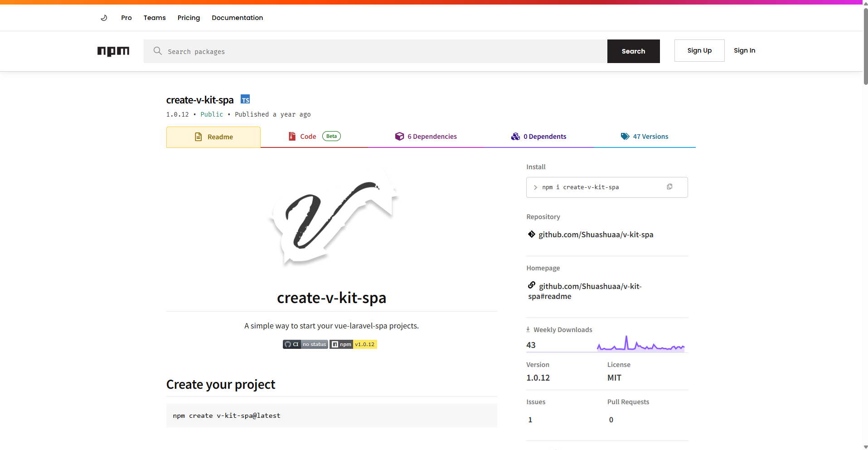
Task: Click 'Published a year ago' text
Action: 273,114
